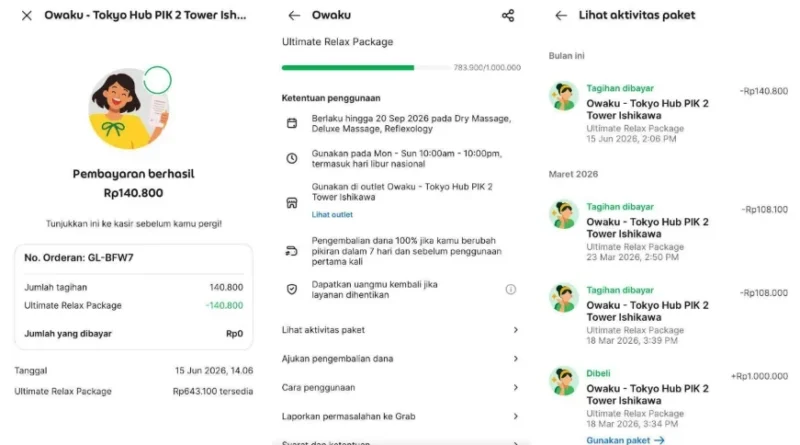The width and height of the screenshot is (800, 445).
Task: Tap the Jumlah yang dibayar Rp0 row
Action: point(134,334)
